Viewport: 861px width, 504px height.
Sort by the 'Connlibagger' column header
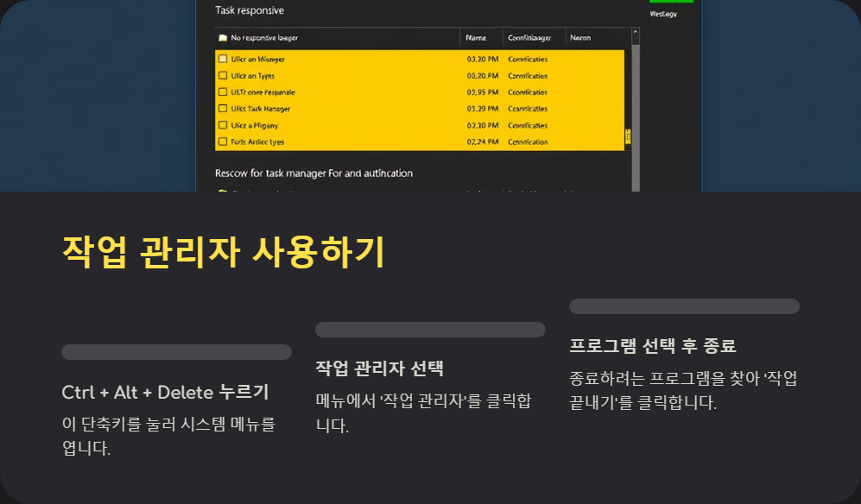pyautogui.click(x=529, y=37)
